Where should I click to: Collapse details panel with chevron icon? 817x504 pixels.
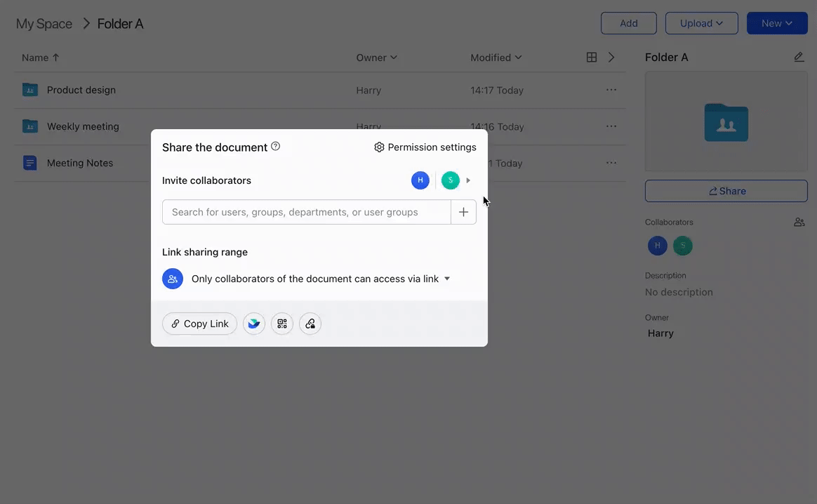[x=612, y=58]
